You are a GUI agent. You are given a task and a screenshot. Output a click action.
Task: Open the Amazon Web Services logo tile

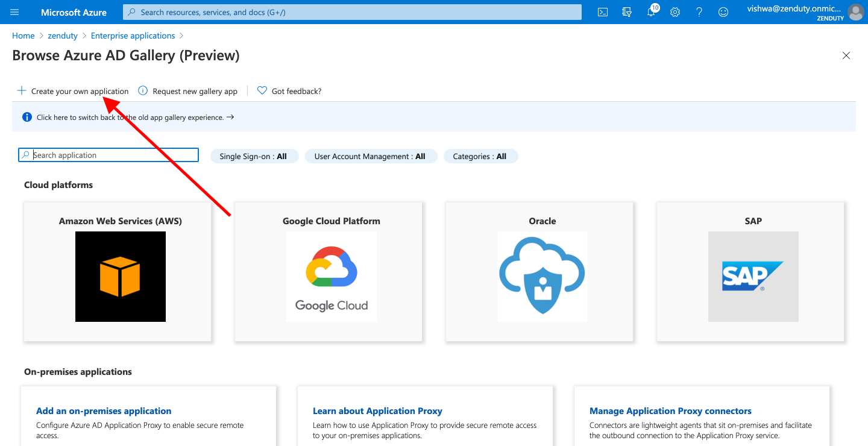pyautogui.click(x=121, y=277)
